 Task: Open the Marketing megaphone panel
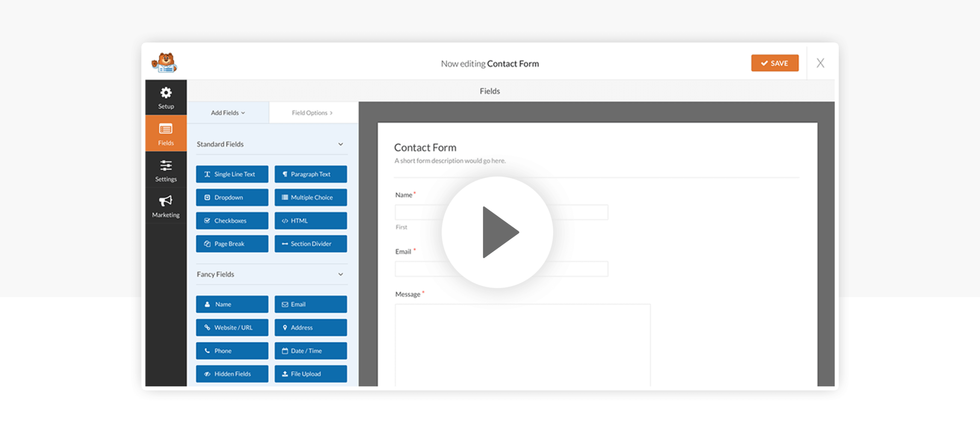coord(166,206)
